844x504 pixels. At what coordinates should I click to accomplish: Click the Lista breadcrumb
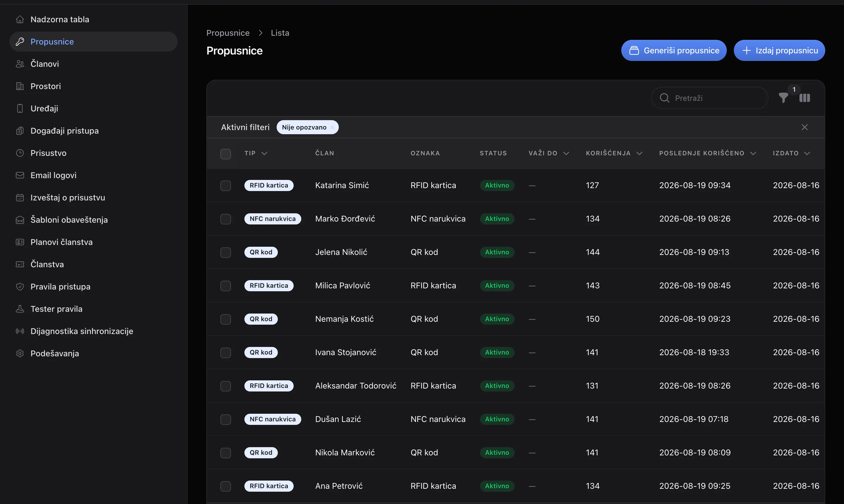click(280, 33)
